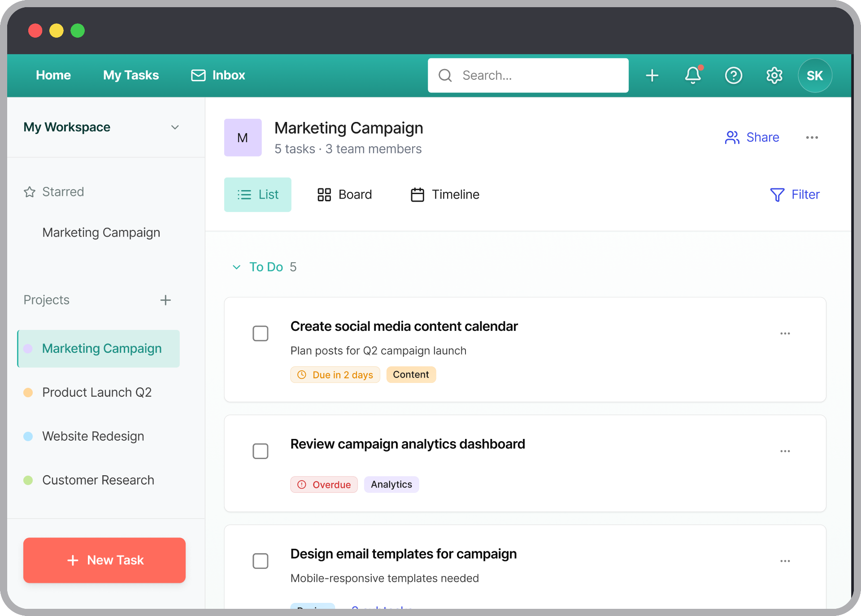Click the List view lines icon
The width and height of the screenshot is (861, 616).
[x=244, y=195]
